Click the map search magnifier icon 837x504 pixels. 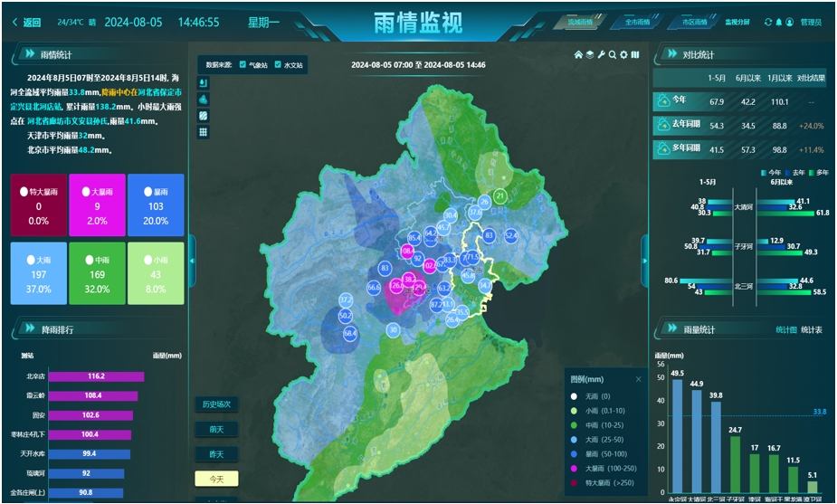tap(613, 55)
